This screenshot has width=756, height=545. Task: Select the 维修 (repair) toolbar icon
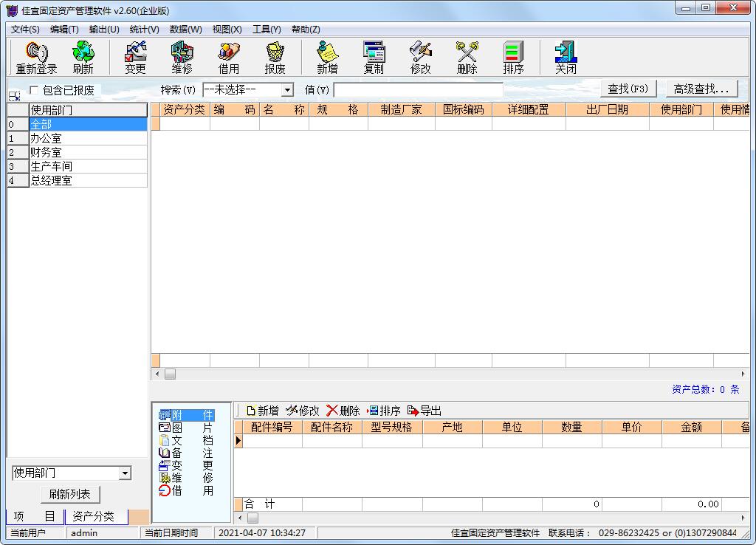(182, 58)
